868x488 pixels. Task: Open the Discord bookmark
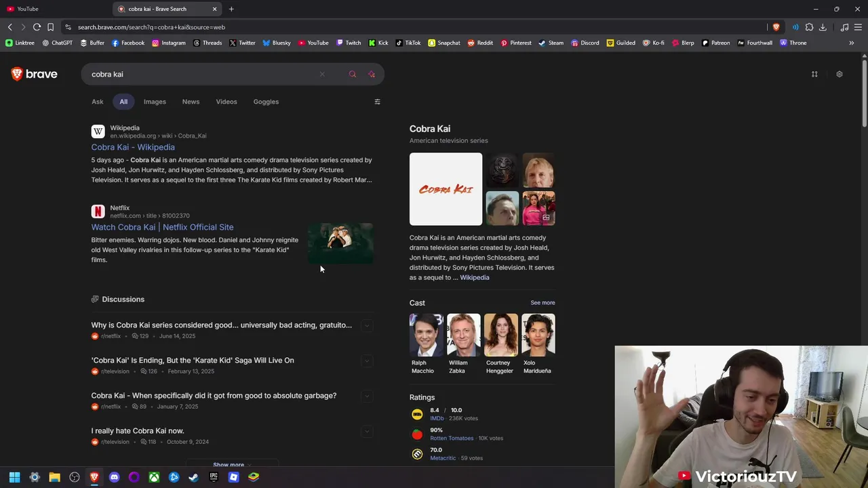click(585, 43)
